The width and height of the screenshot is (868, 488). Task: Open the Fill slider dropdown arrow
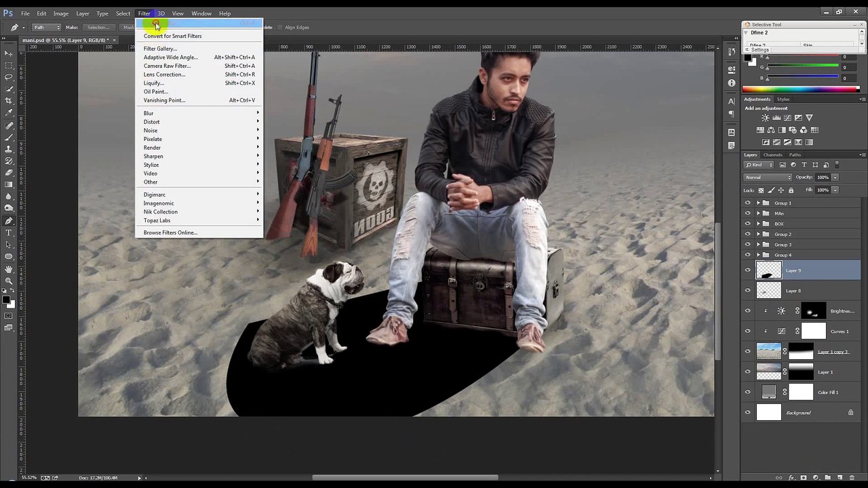point(835,190)
